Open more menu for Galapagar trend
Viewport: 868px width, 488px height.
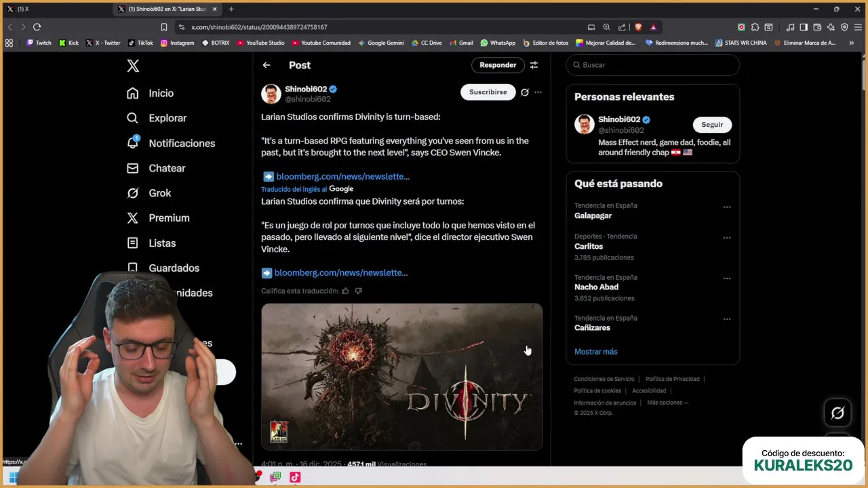[x=727, y=207]
